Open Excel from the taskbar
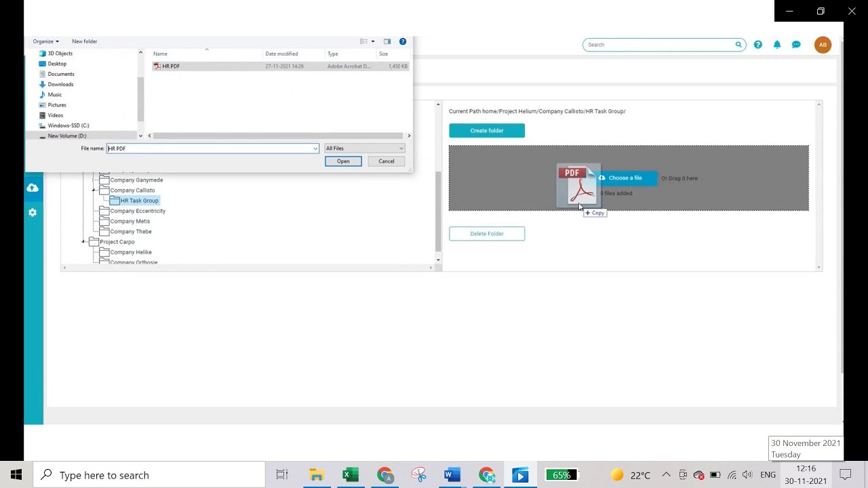Viewport: 868px width, 488px height. [x=350, y=475]
